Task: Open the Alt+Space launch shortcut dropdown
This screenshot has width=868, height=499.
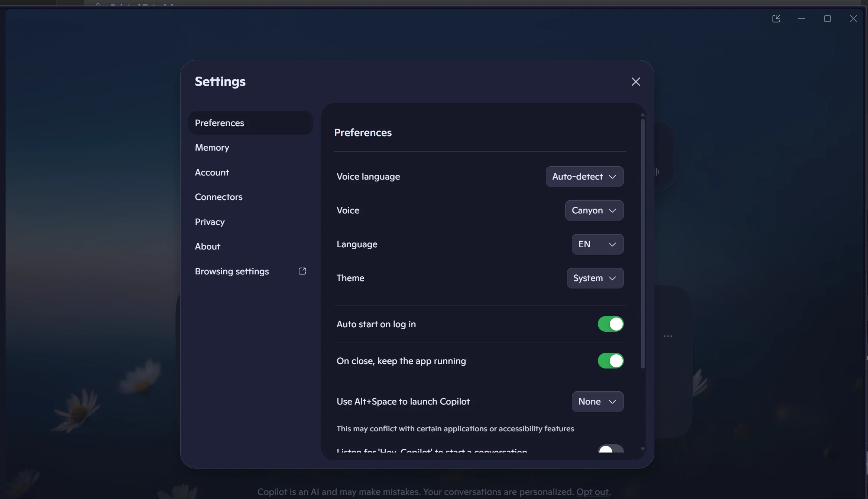Action: [x=597, y=402]
